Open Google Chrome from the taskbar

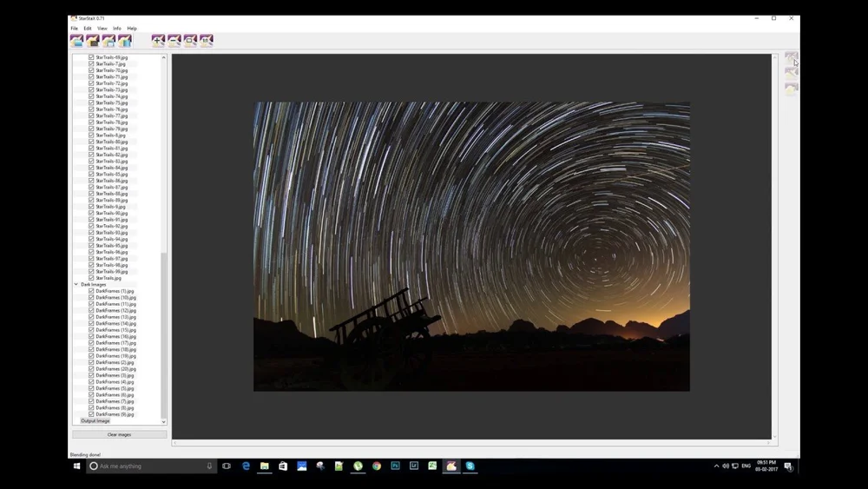(377, 466)
